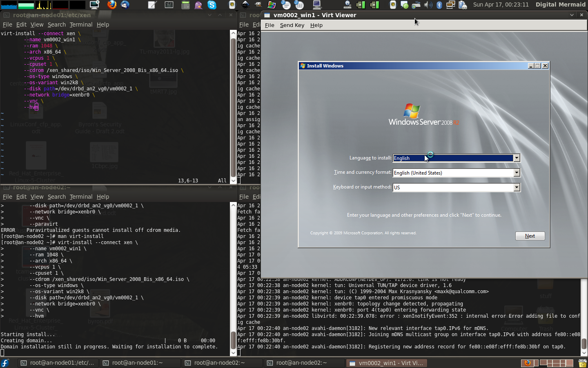The width and height of the screenshot is (588, 368).
Task: Click the Starting install... line
Action: pyautogui.click(x=28, y=334)
